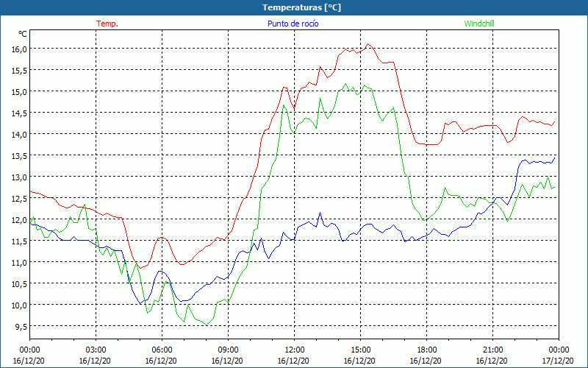Click the 03:00 time axis label
The height and width of the screenshot is (368, 588).
[96, 350]
